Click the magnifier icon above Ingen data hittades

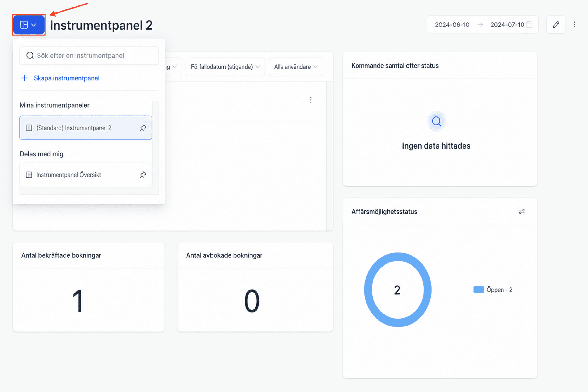(437, 121)
